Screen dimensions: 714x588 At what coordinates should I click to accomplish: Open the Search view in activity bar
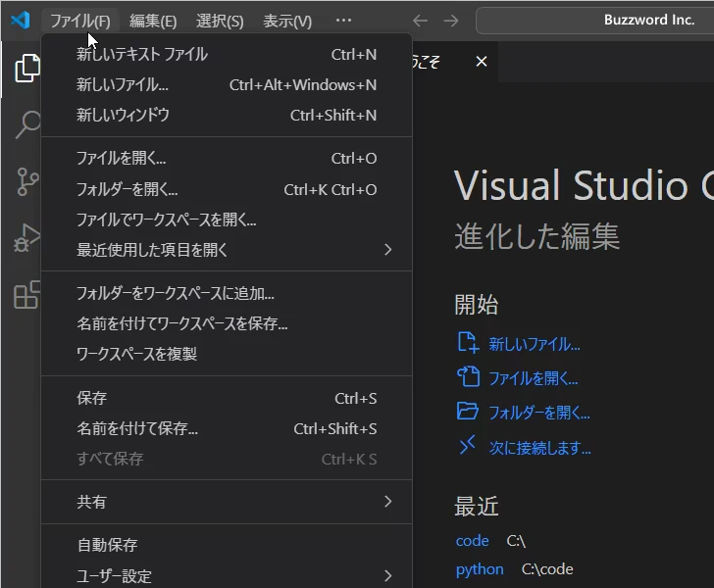click(x=27, y=123)
